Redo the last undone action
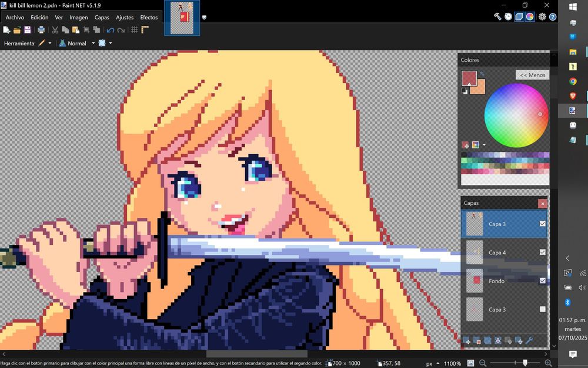The width and height of the screenshot is (588, 368). pos(121,30)
